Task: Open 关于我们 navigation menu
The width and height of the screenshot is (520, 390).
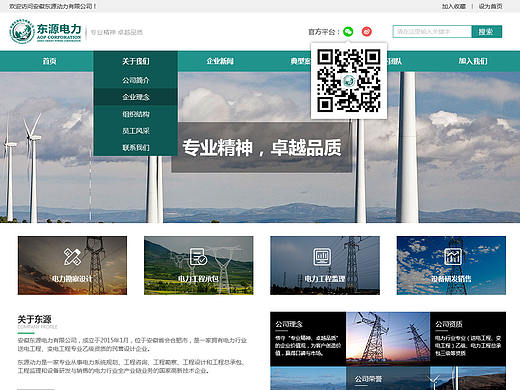Action: (136, 61)
